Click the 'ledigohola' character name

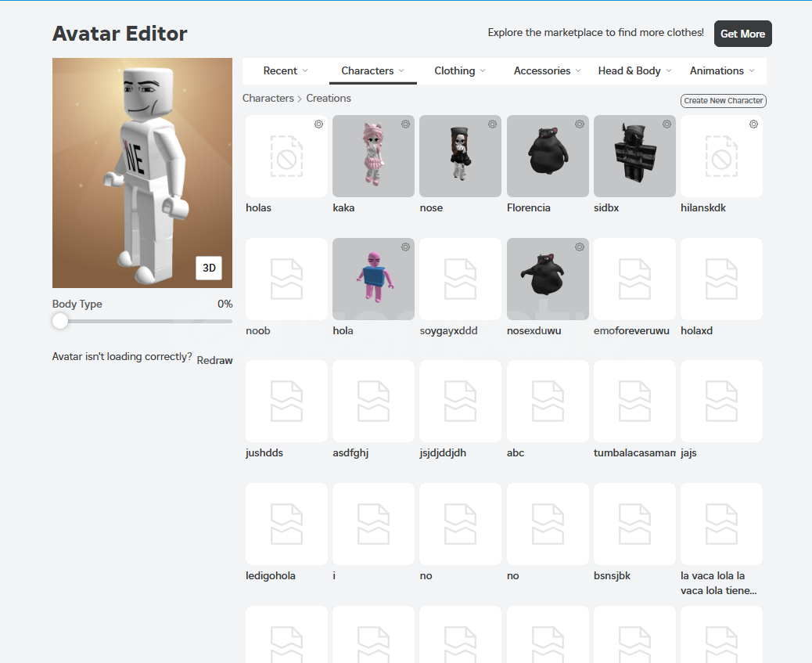point(271,576)
